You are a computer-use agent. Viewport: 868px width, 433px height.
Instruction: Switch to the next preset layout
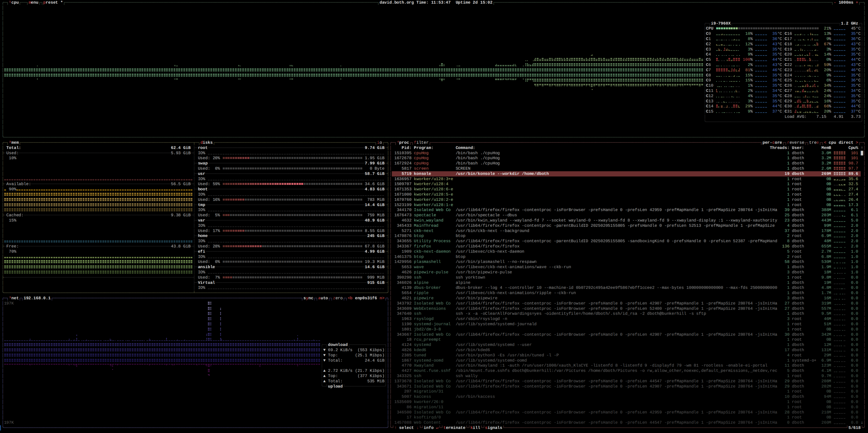(50, 2)
